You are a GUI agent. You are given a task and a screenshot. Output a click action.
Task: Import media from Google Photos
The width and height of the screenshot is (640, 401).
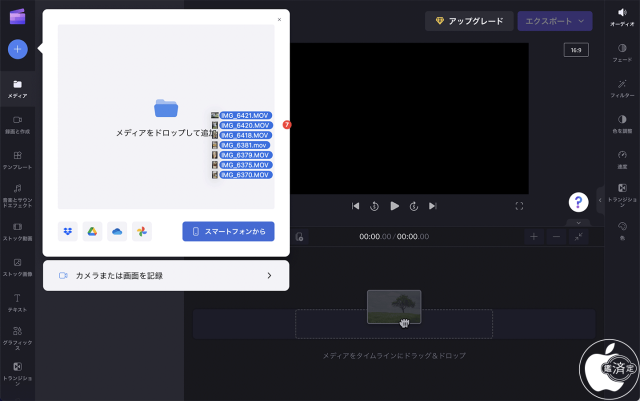click(142, 232)
